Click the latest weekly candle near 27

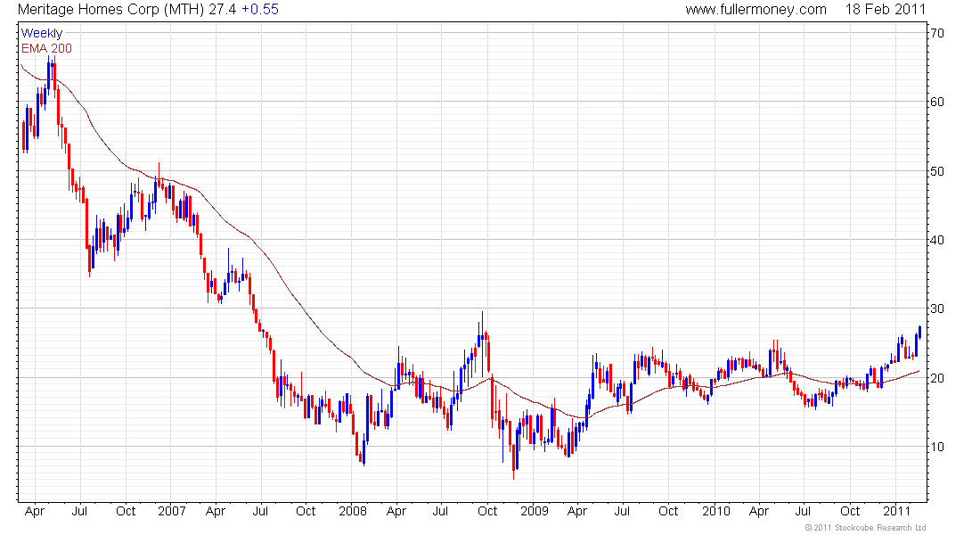coord(919,333)
